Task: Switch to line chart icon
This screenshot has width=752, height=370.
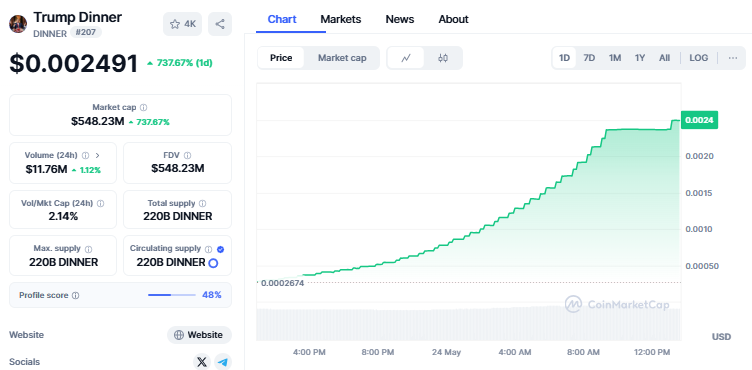Action: [x=406, y=58]
